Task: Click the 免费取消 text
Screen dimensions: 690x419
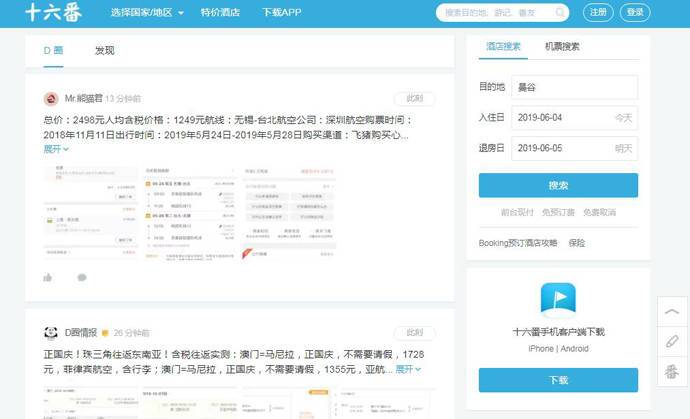Action: [x=599, y=213]
